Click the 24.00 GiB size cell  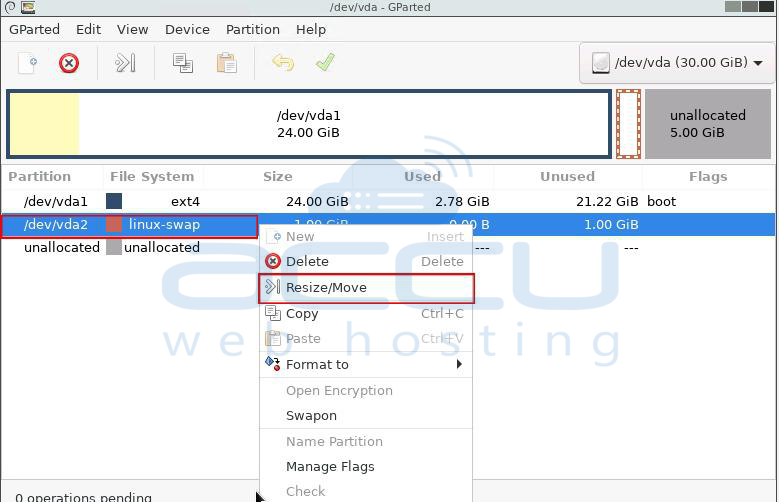317,201
